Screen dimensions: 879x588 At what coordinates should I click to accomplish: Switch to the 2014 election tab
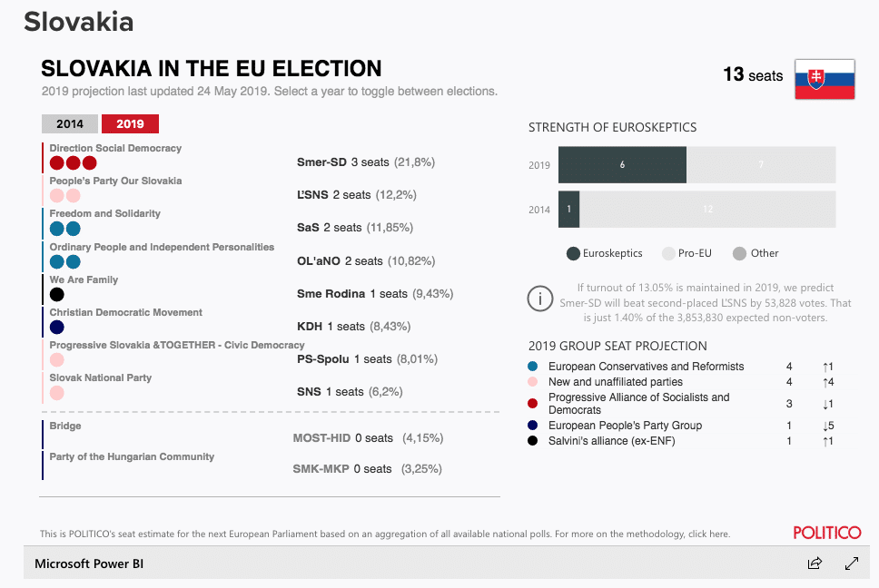click(x=70, y=123)
